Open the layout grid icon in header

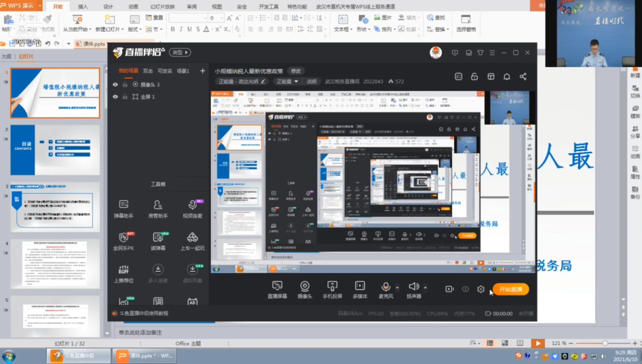click(491, 77)
